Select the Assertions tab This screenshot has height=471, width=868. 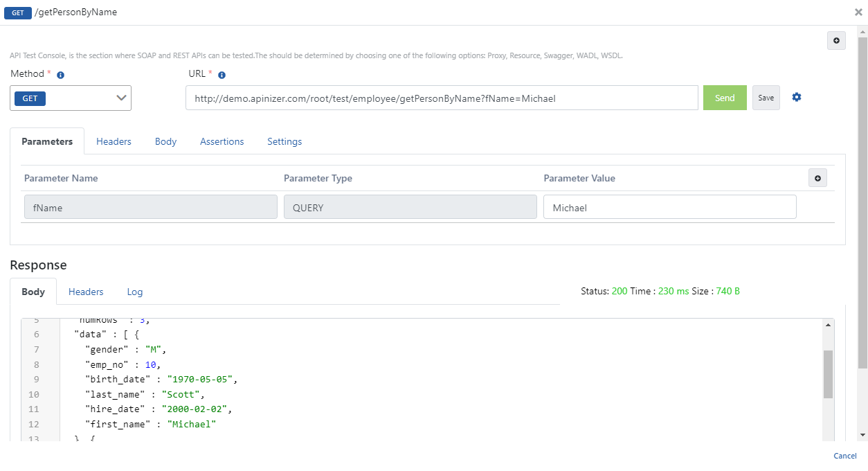[x=221, y=141]
